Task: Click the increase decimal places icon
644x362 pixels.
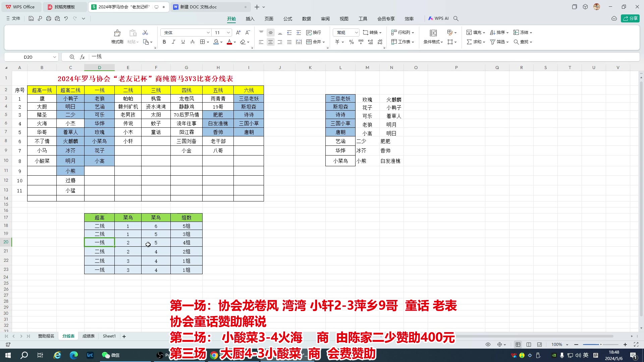Action: click(370, 42)
